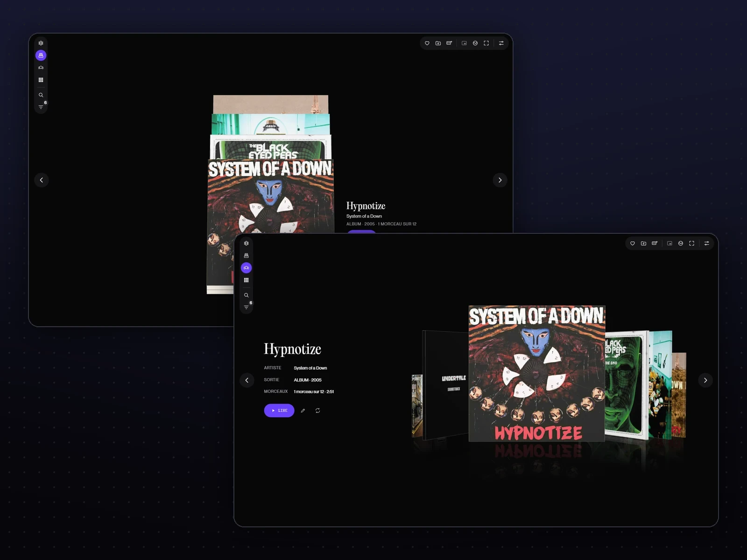Click circled chevron icon in back window
This screenshot has height=560, width=747.
pyautogui.click(x=475, y=43)
